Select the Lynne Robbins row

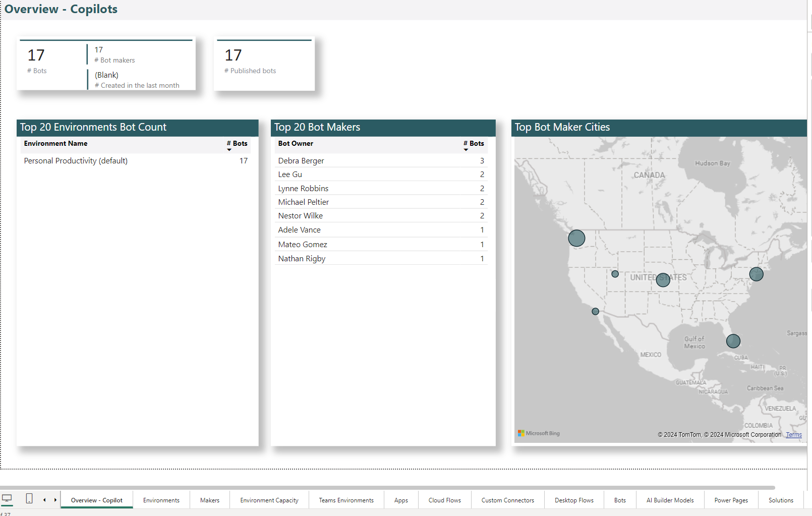point(381,189)
